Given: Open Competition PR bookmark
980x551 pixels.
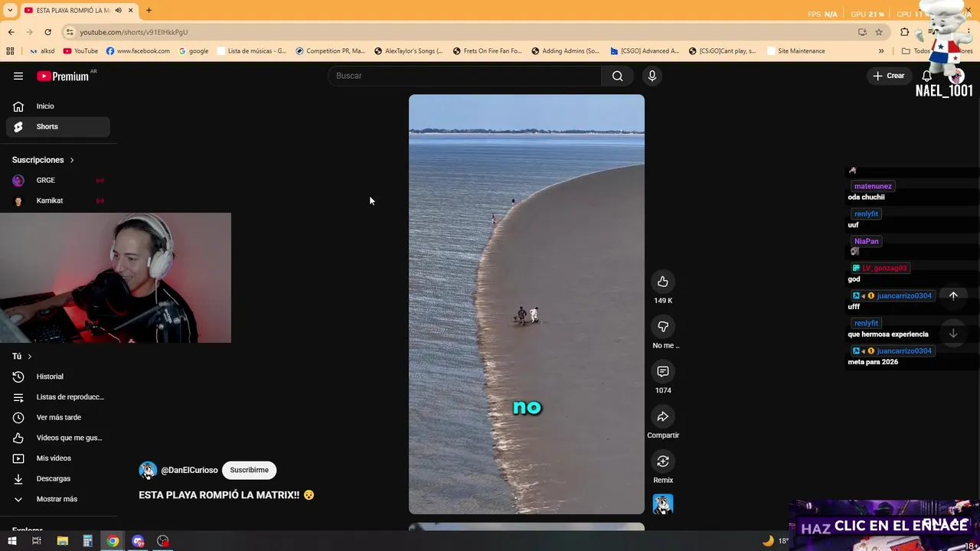Looking at the screenshot, I should (x=331, y=51).
